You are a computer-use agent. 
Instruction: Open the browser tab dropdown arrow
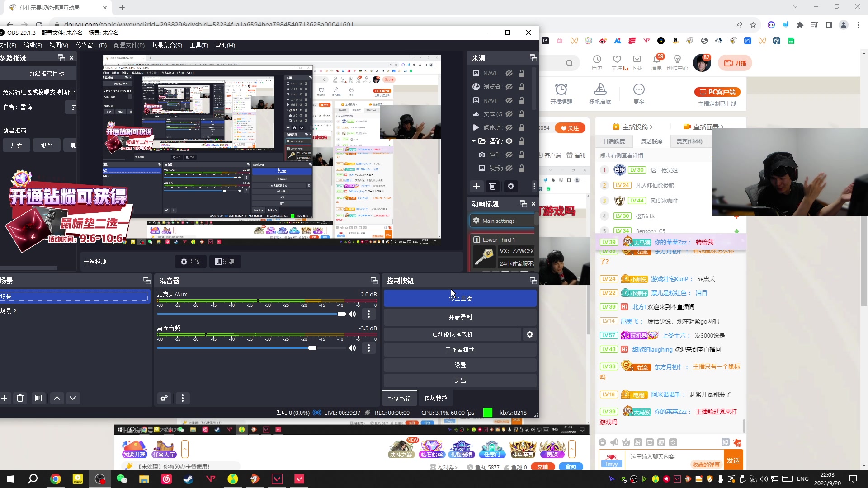795,7
